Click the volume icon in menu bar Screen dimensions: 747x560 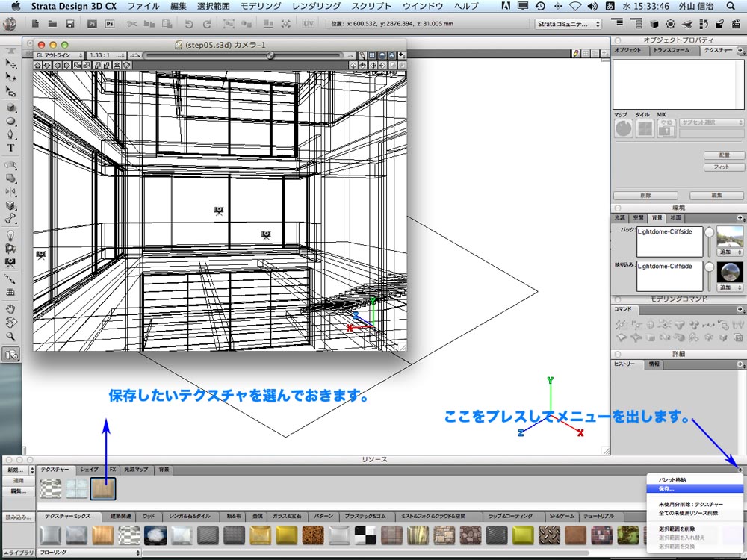(592, 6)
